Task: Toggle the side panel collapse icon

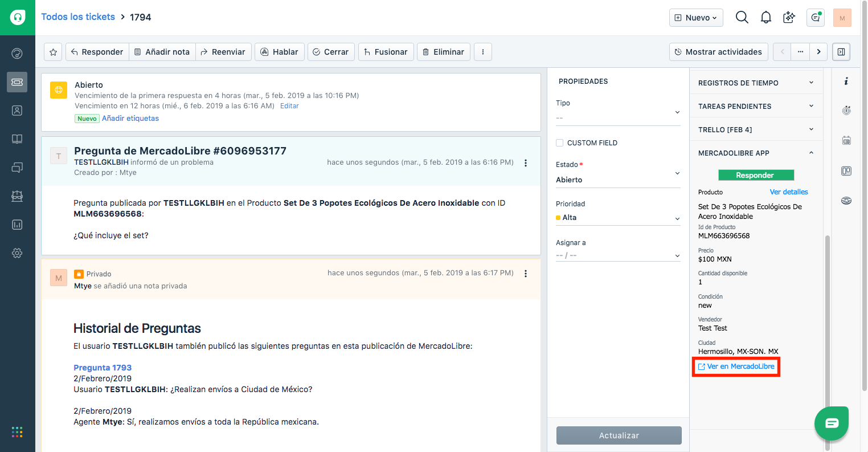Action: [x=841, y=52]
